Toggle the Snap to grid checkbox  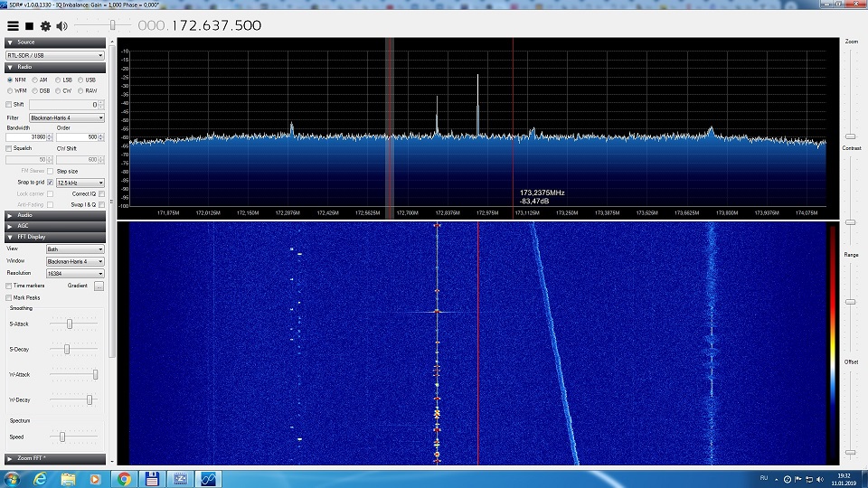coord(51,183)
